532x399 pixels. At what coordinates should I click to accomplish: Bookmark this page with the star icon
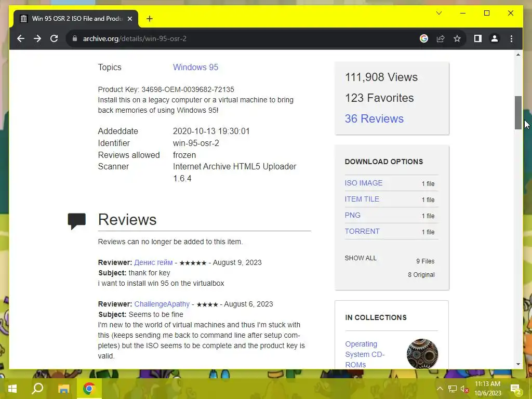(x=457, y=38)
